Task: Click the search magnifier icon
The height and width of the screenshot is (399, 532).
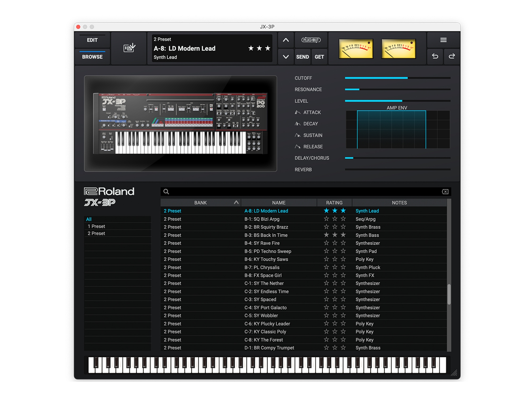Action: pyautogui.click(x=166, y=192)
